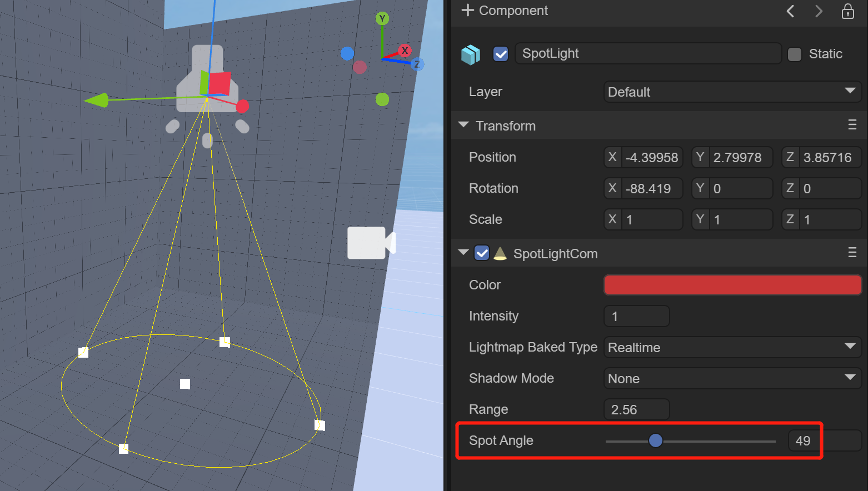The width and height of the screenshot is (868, 491).
Task: Click the green Y axis gizmo handle
Action: pos(382,19)
